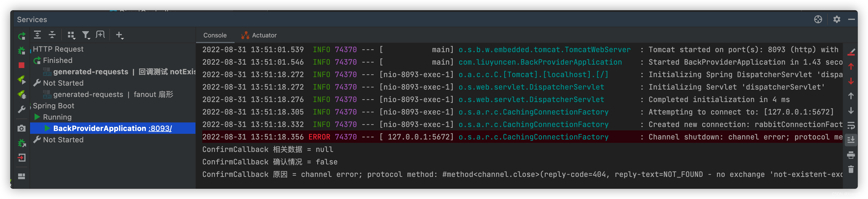Click CachingConnectionFactory logger on ERROR line
This screenshot has width=868, height=199.
point(533,137)
